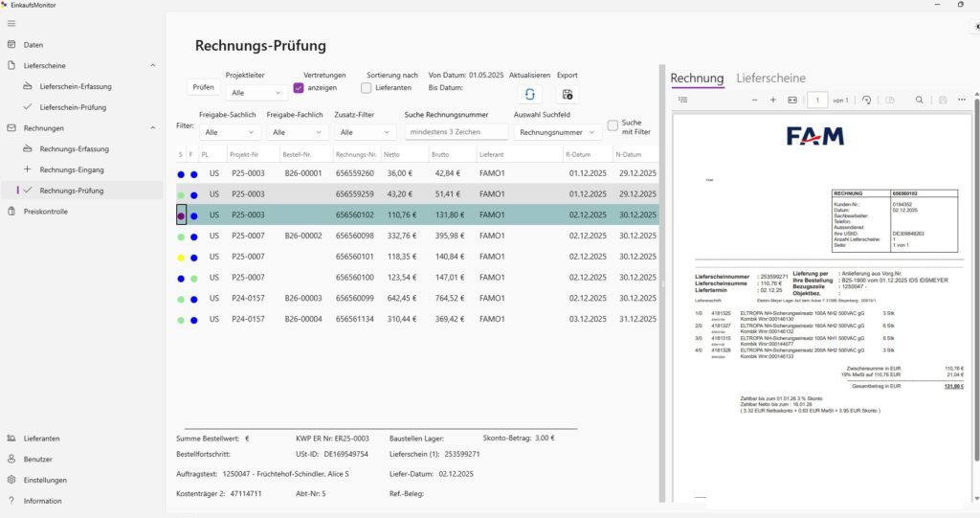This screenshot has height=518, width=980.
Task: Click the Preiskontrolle clipboard icon
Action: tap(11, 212)
